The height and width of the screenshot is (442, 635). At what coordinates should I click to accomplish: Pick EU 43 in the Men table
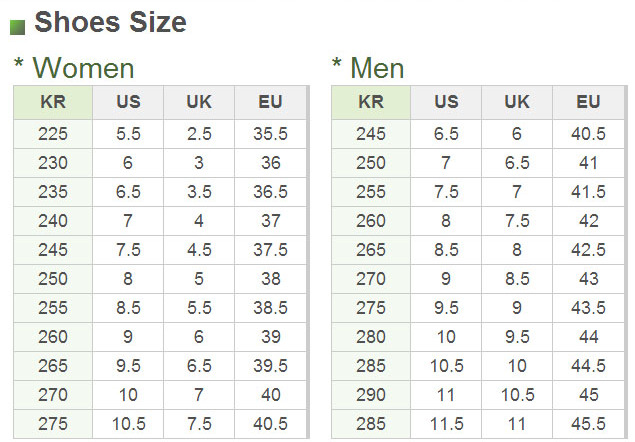588,278
